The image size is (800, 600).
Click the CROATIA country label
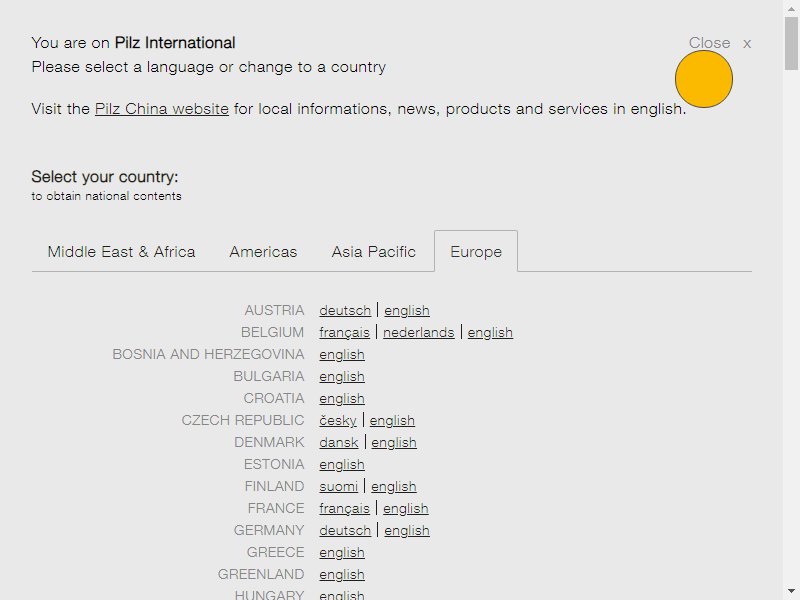(x=273, y=398)
